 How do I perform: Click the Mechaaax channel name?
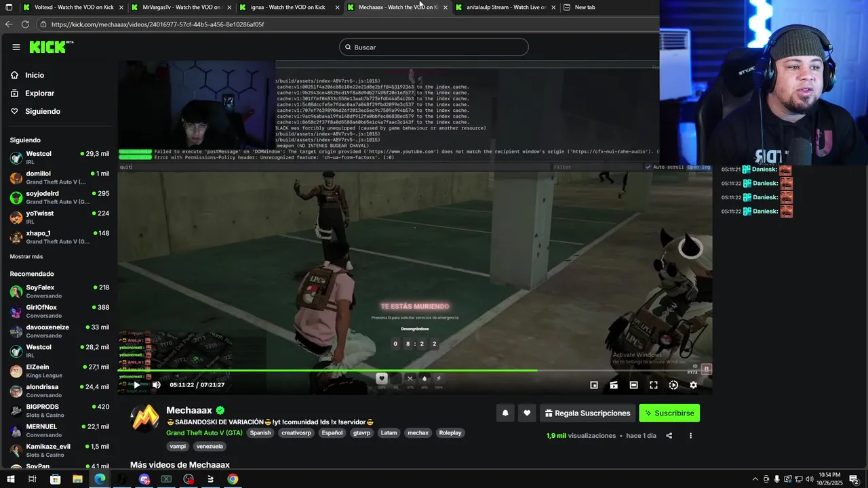[189, 411]
